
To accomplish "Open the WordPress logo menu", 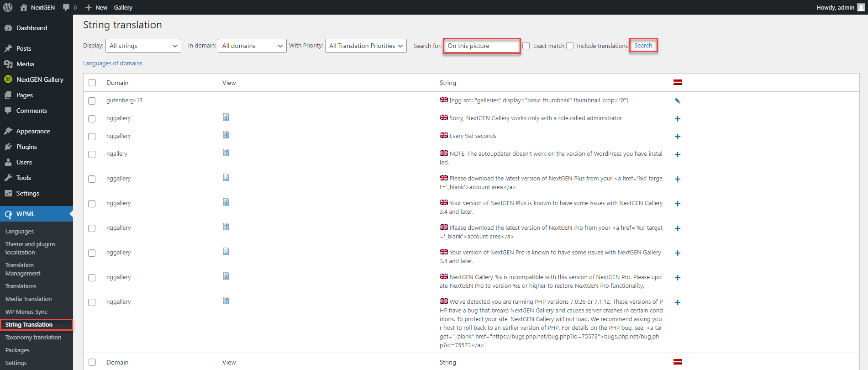I will pyautogui.click(x=8, y=7).
